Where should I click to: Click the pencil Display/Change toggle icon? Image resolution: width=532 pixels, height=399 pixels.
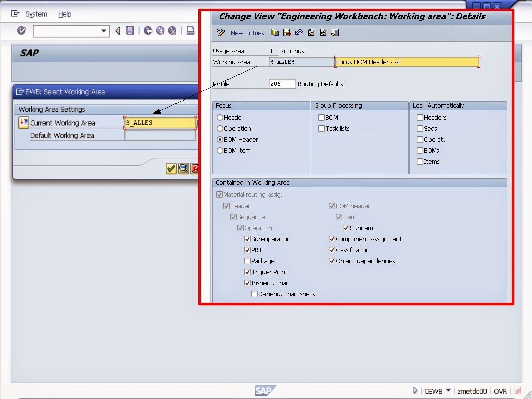pos(220,33)
